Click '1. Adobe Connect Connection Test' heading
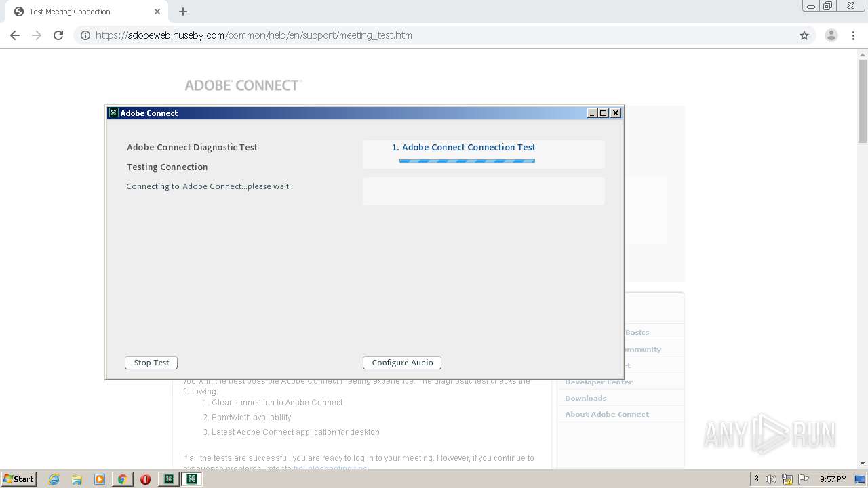Image resolution: width=868 pixels, height=488 pixels. tap(464, 147)
